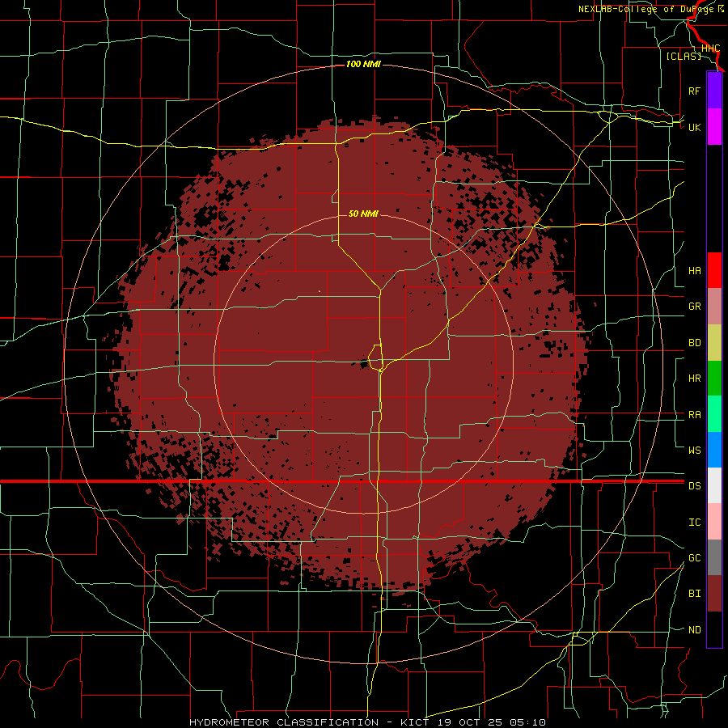
Task: Click the DS legend label
Action: click(x=694, y=486)
